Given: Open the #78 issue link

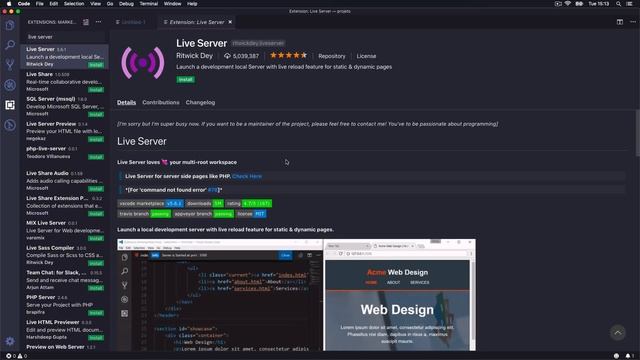Looking at the screenshot, I should [213, 190].
